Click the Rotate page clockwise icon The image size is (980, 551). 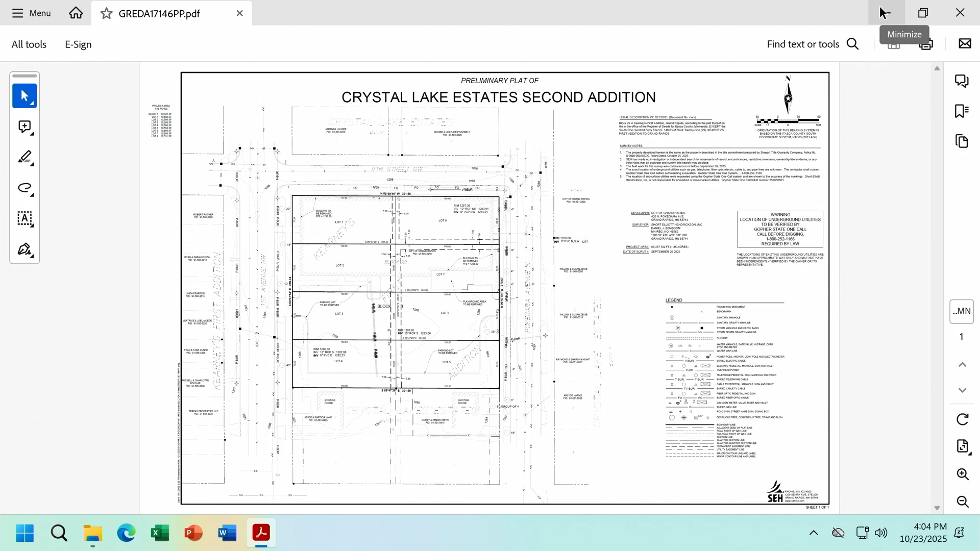[x=962, y=419]
